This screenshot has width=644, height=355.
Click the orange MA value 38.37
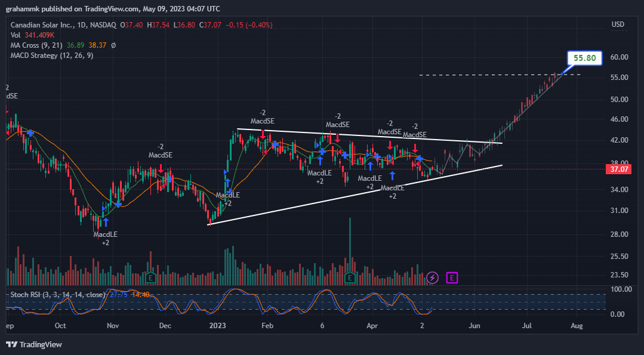(x=97, y=45)
